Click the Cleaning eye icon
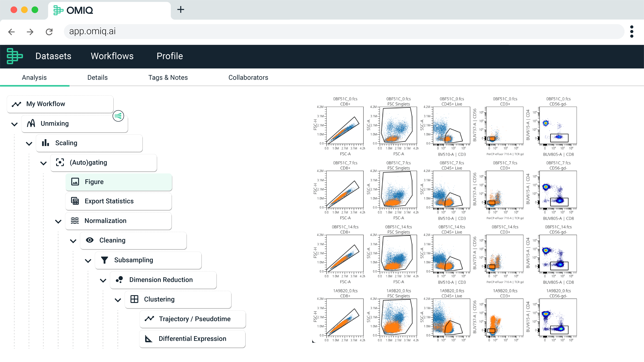This screenshot has height=362, width=644. click(x=90, y=240)
